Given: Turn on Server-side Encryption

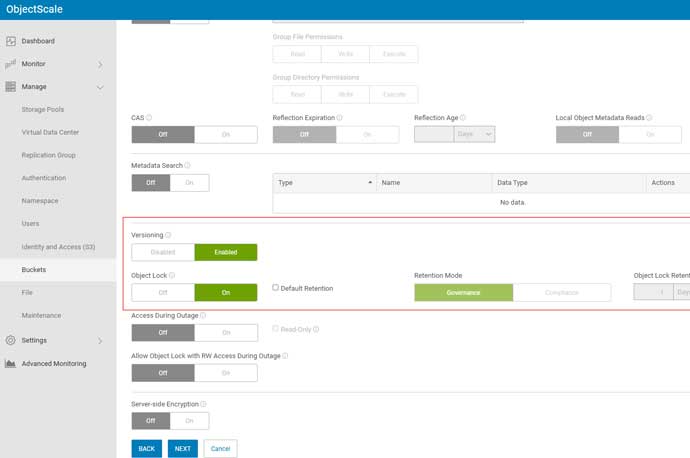Looking at the screenshot, I should click(x=189, y=421).
